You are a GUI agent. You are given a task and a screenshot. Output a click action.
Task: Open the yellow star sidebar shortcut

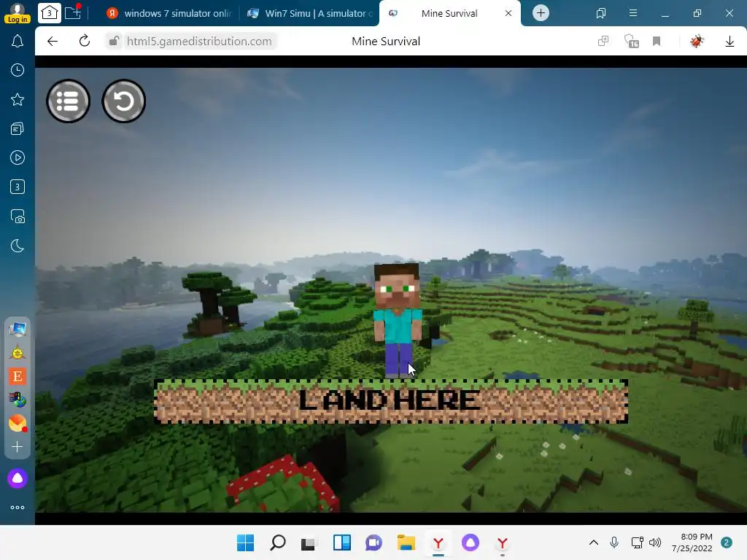coord(18,353)
